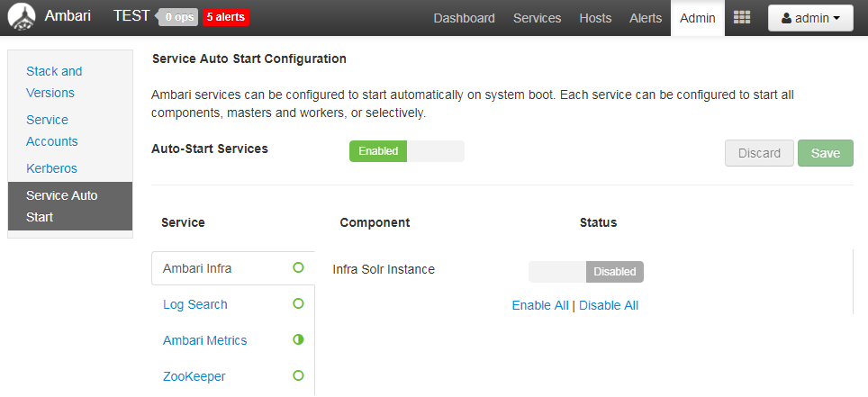Click the Ambari Metrics half-filled status icon
868x397 pixels.
point(298,339)
